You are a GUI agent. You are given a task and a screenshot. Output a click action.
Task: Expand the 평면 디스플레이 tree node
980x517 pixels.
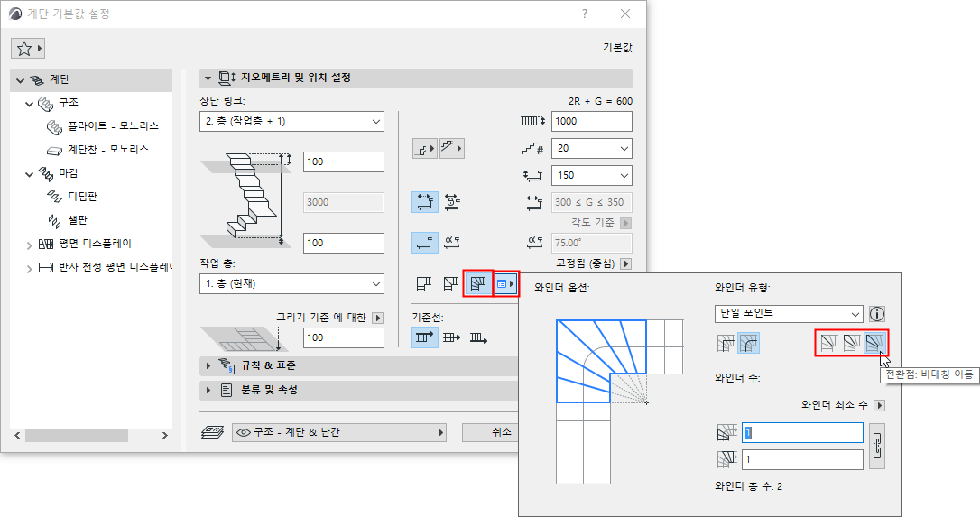[30, 245]
